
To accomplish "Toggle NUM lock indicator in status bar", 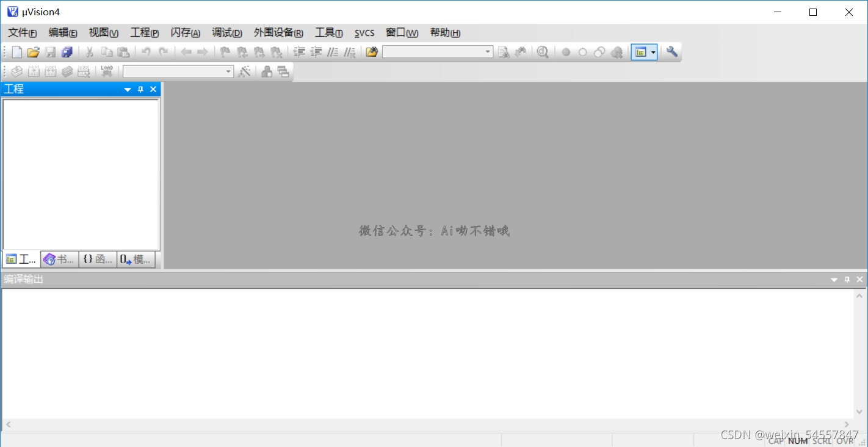I will [798, 441].
